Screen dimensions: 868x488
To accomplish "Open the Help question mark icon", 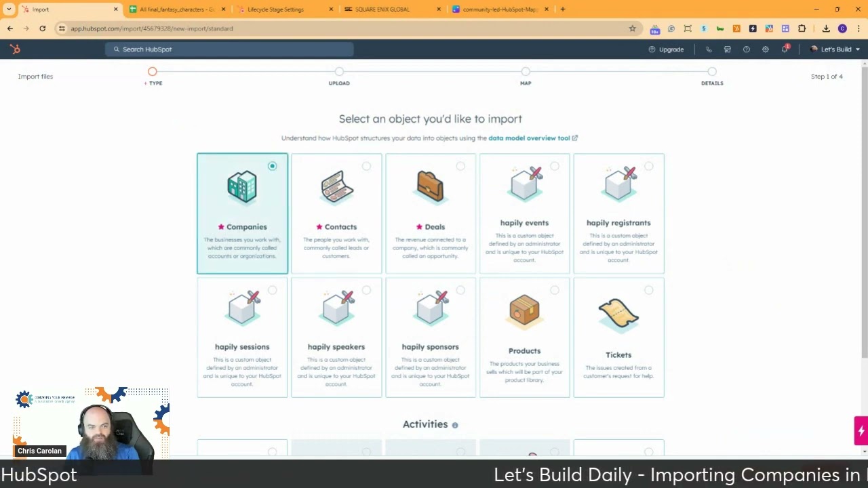I will point(746,49).
